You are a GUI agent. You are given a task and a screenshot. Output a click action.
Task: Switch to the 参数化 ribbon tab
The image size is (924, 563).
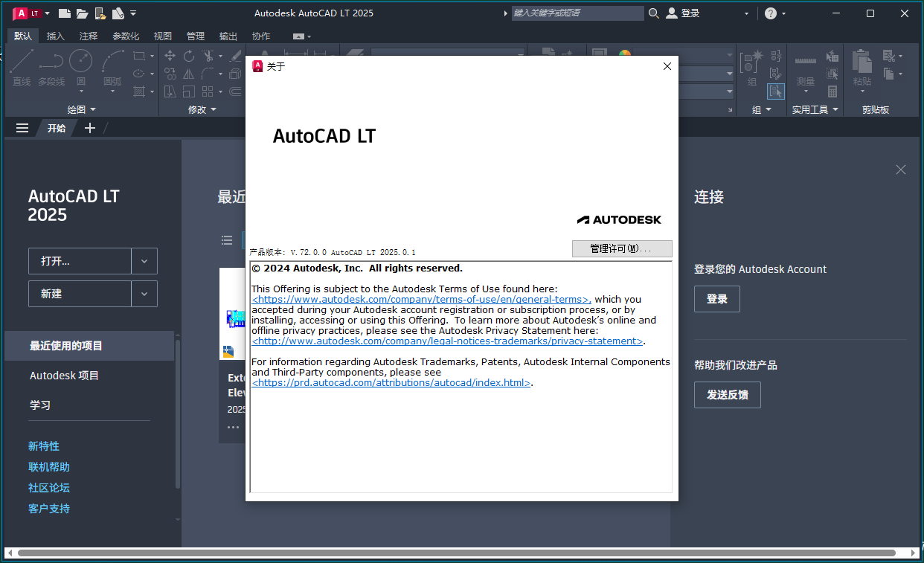(126, 36)
